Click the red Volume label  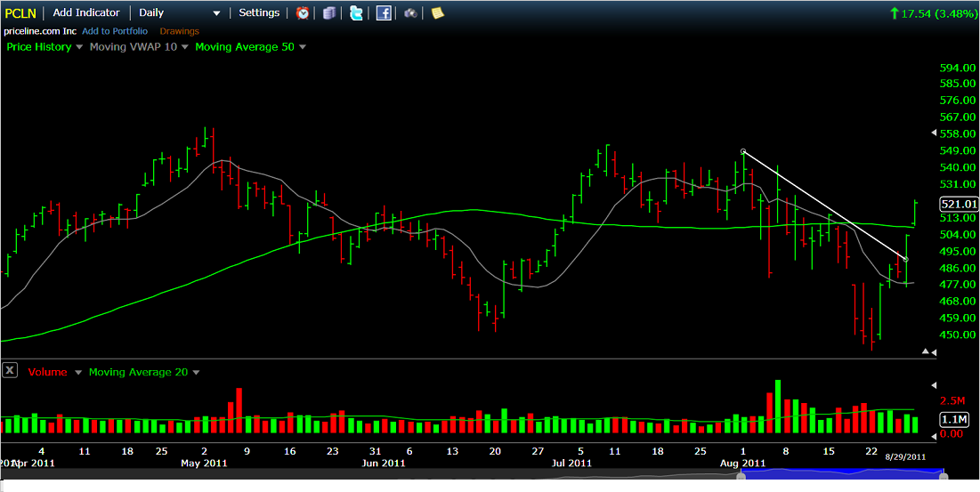click(47, 372)
